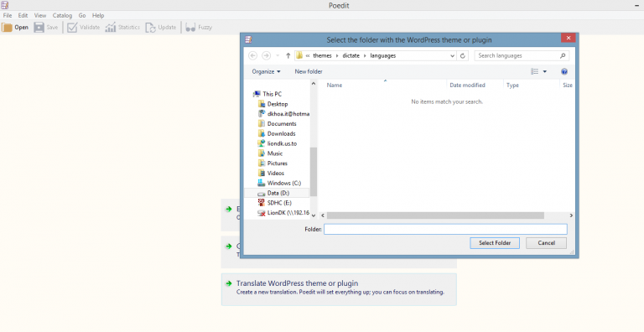Image resolution: width=644 pixels, height=332 pixels.
Task: Open the File menu
Action: coord(8,16)
